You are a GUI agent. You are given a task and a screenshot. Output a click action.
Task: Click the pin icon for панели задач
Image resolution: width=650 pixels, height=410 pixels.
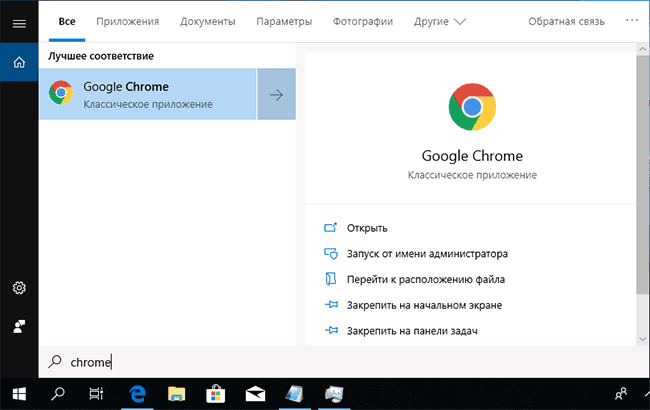(331, 330)
